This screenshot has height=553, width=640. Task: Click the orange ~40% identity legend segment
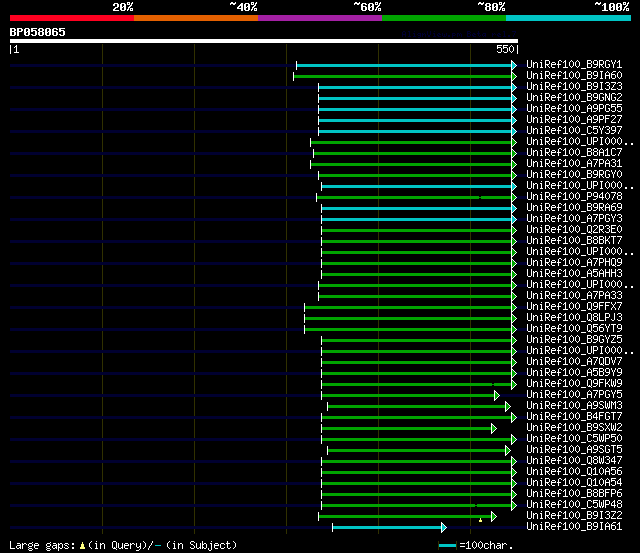coord(196,18)
